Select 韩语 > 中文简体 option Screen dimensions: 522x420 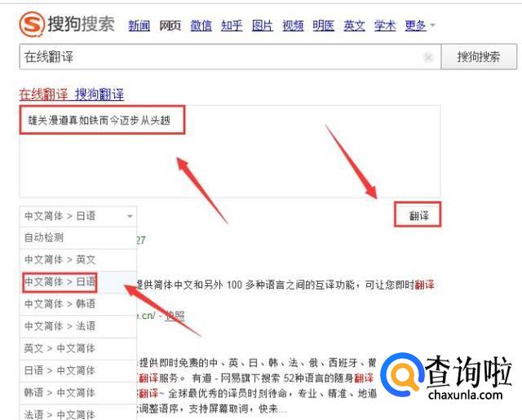click(x=78, y=393)
